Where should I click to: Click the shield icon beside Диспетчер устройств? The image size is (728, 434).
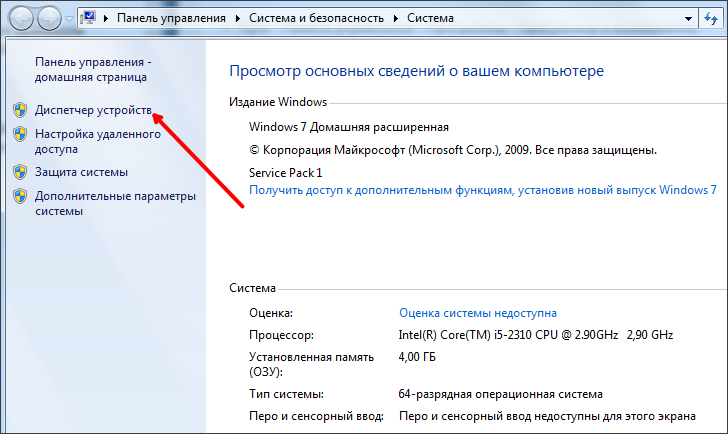click(x=20, y=110)
